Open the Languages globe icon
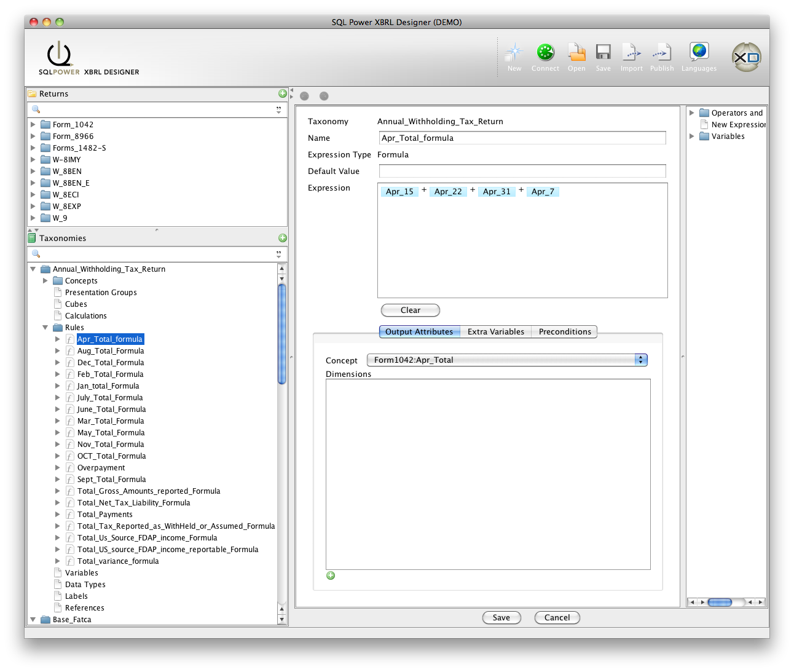The width and height of the screenshot is (794, 672). tap(699, 52)
